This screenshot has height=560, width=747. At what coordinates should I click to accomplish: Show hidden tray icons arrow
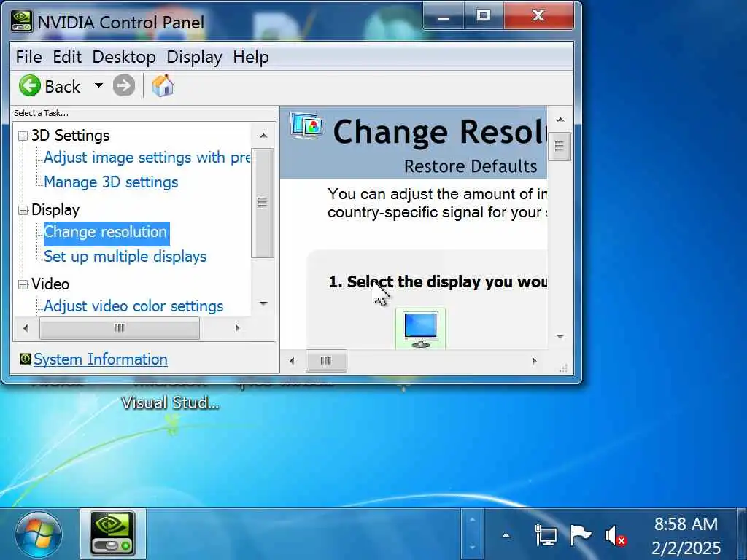pos(506,536)
